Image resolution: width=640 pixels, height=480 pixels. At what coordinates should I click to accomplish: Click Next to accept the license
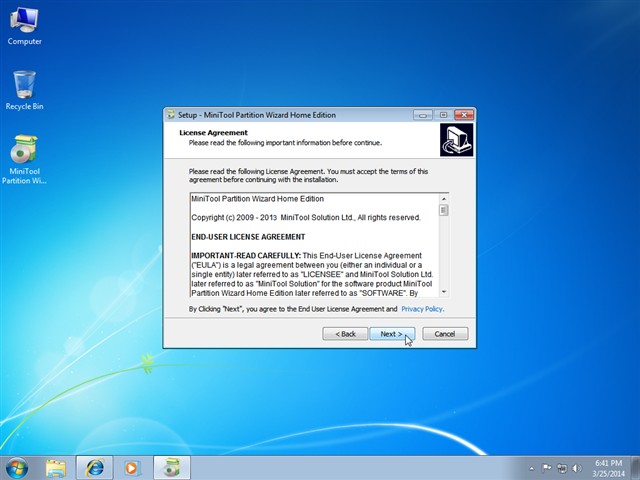coord(392,334)
